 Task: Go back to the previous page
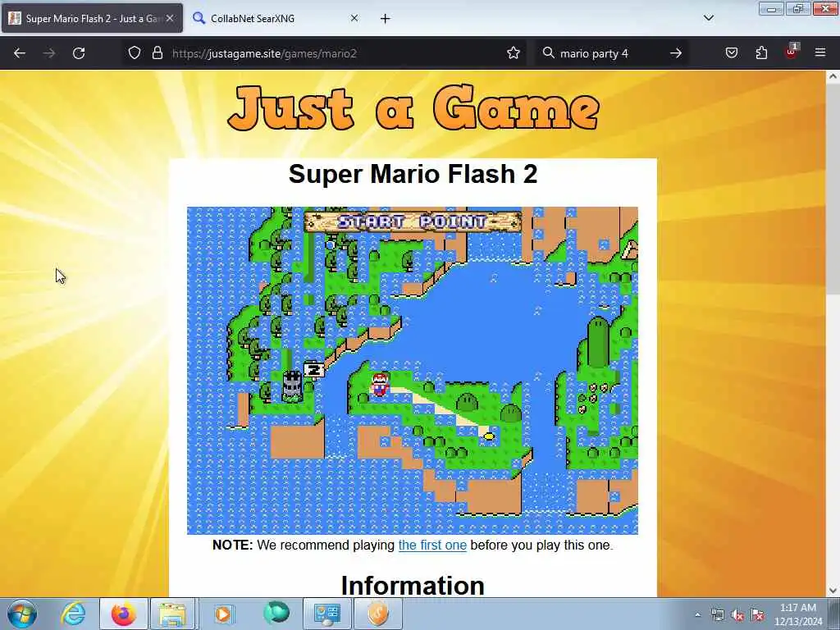coord(20,53)
